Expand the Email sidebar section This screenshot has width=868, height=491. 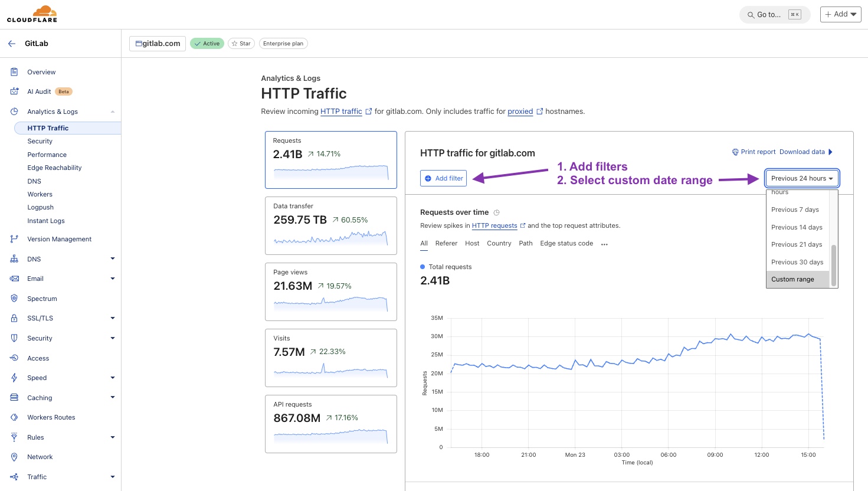pyautogui.click(x=113, y=279)
